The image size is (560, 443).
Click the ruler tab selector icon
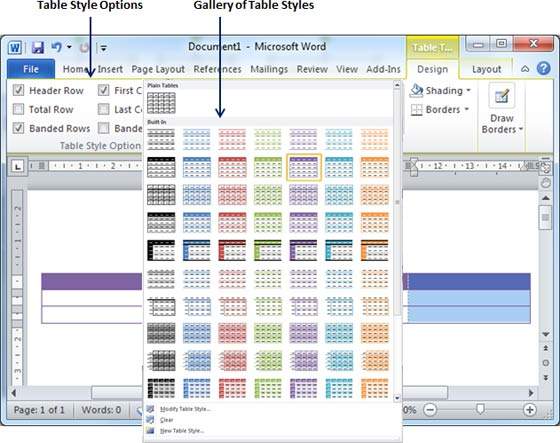tap(18, 166)
